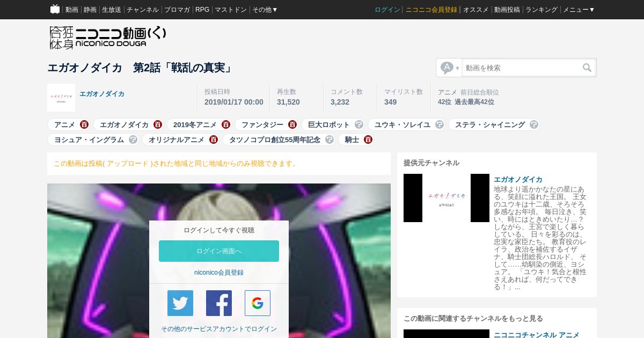The width and height of the screenshot is (644, 338).
Task: Go to ブロマガ in top navigation
Action: [177, 10]
